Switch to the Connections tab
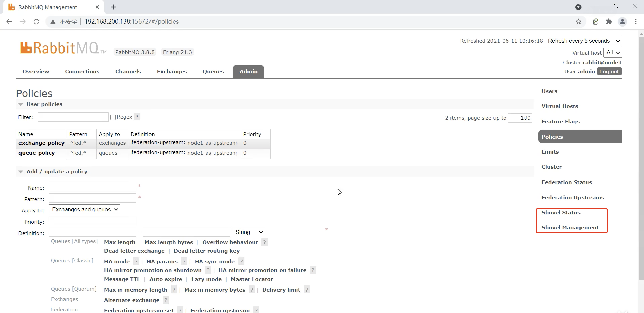 [82, 72]
